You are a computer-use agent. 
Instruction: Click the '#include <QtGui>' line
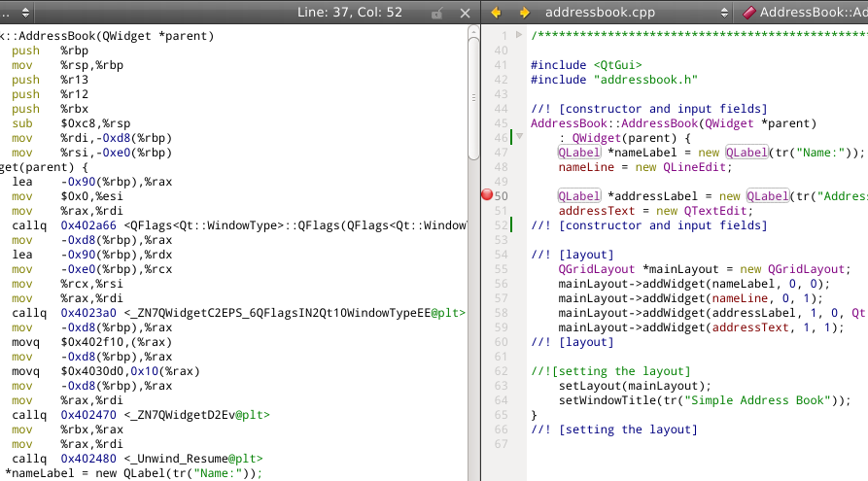pos(586,65)
